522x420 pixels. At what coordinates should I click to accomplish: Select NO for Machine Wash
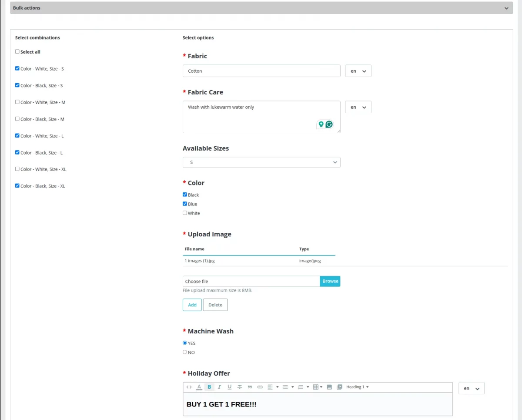click(x=185, y=352)
